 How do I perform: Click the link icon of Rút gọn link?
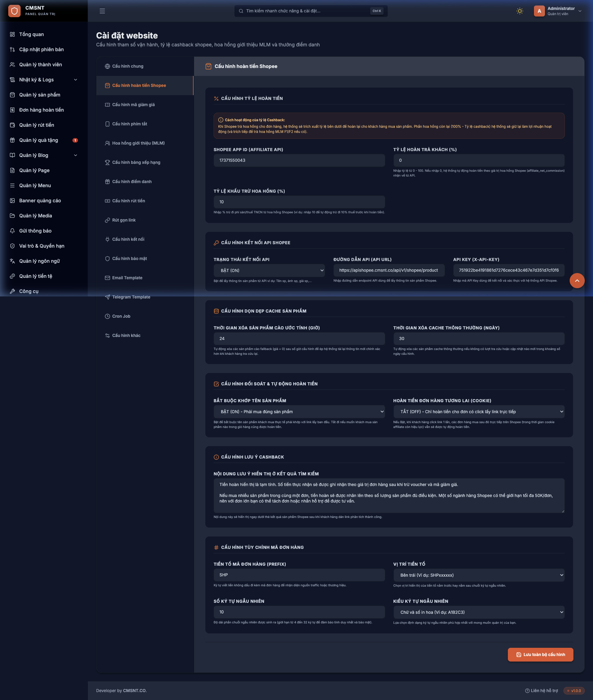click(107, 220)
